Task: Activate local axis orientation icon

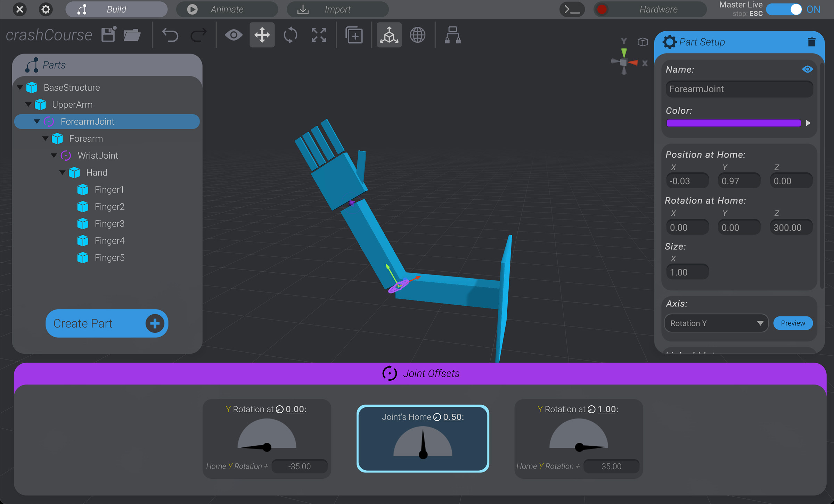Action: pos(389,35)
